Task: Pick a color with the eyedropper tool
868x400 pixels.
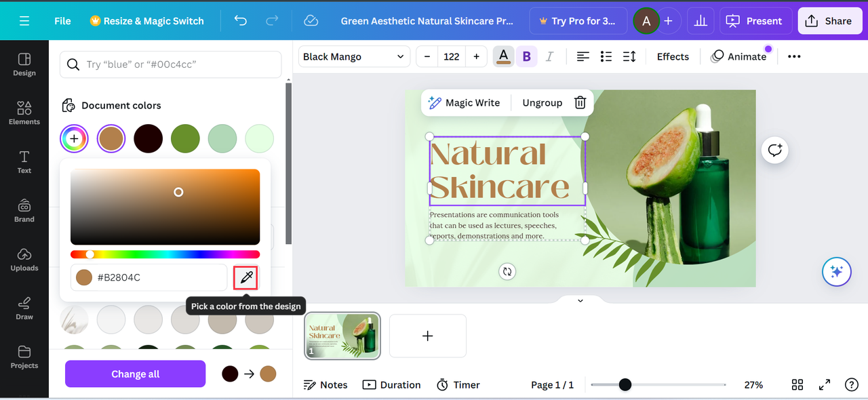Action: (x=245, y=277)
